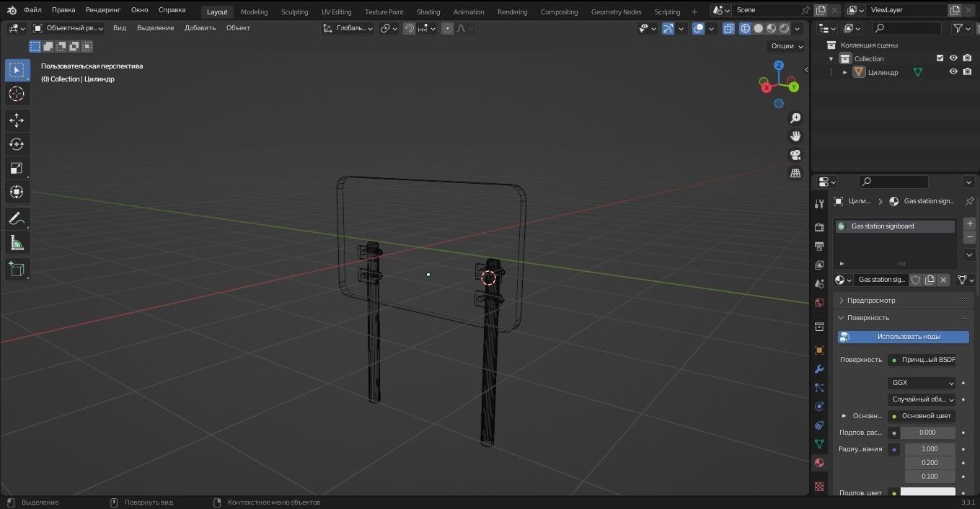The image size is (980, 509).
Task: Open the View Layer properties tab
Action: [x=819, y=265]
